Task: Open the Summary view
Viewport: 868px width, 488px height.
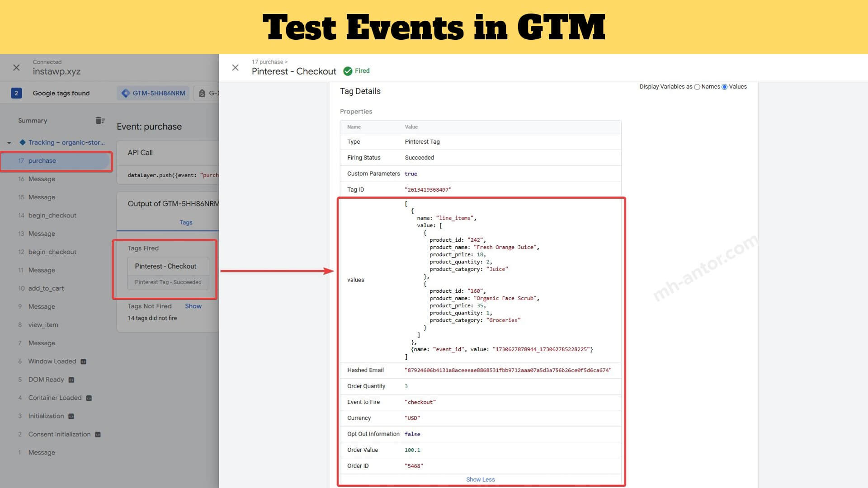Action: tap(33, 121)
